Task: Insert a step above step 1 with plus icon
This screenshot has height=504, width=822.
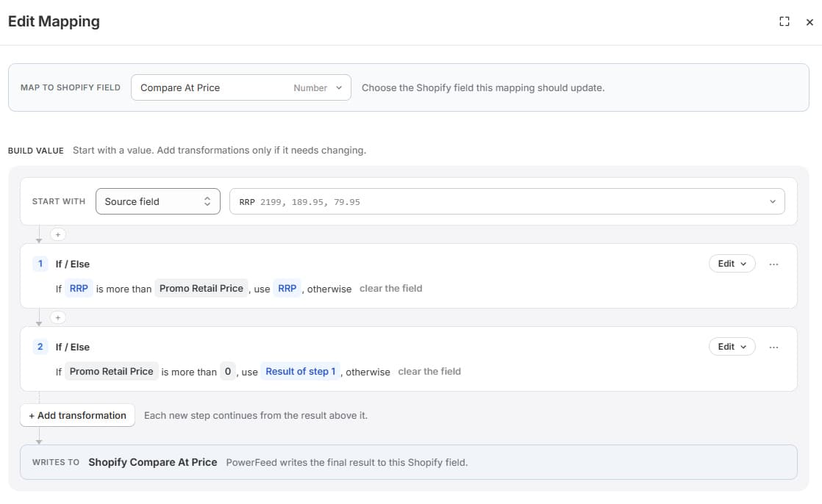Action: [58, 234]
